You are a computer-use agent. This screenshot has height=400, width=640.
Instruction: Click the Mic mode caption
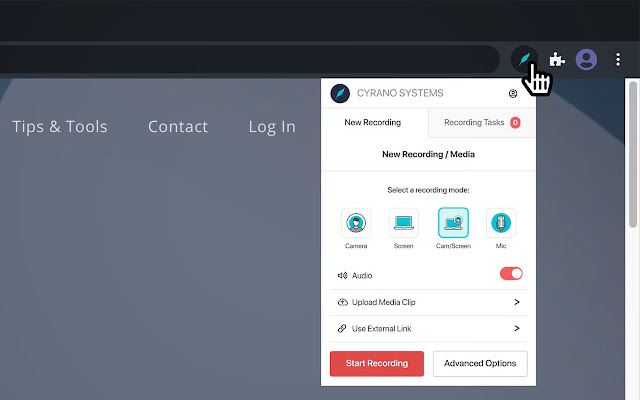501,246
